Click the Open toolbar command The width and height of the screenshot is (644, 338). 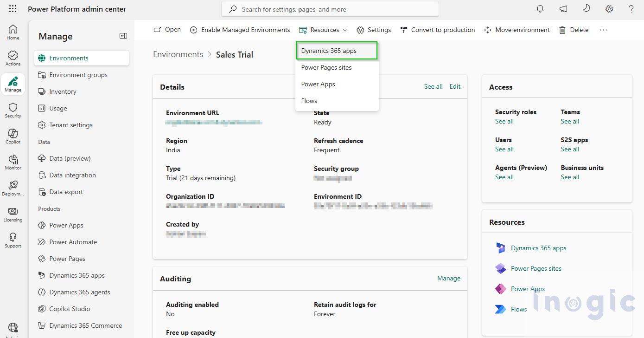point(167,30)
